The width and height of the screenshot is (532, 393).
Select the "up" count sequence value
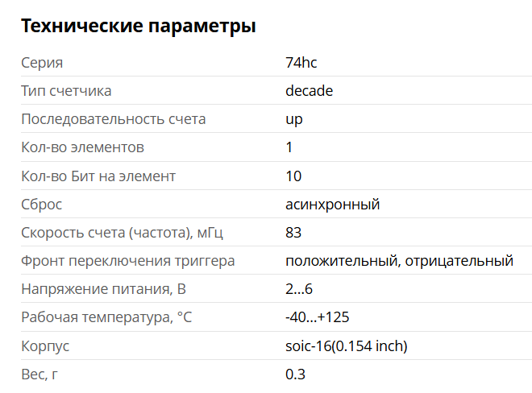294,119
